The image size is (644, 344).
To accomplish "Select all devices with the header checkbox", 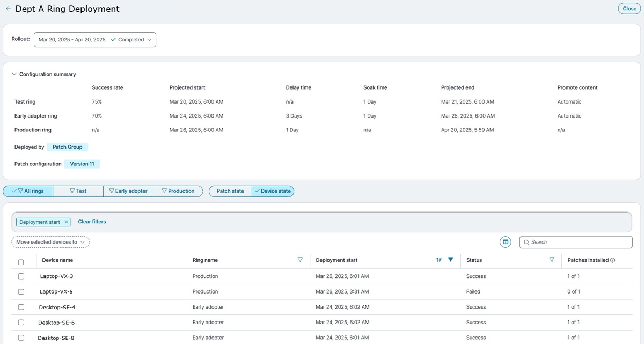I will 21,262.
